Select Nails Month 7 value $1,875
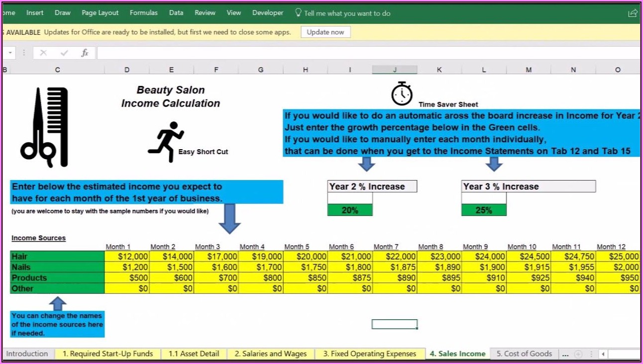Image resolution: width=643 pixels, height=364 pixels. pos(395,268)
